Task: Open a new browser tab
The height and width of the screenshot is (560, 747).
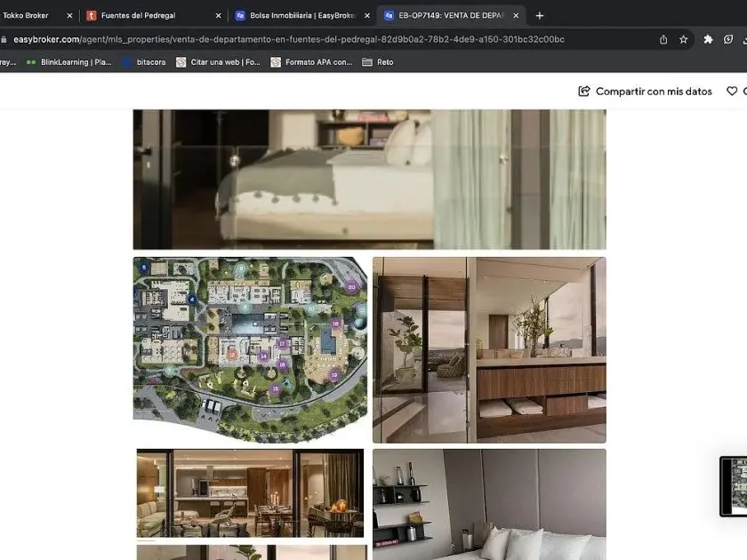Action: coord(539,16)
